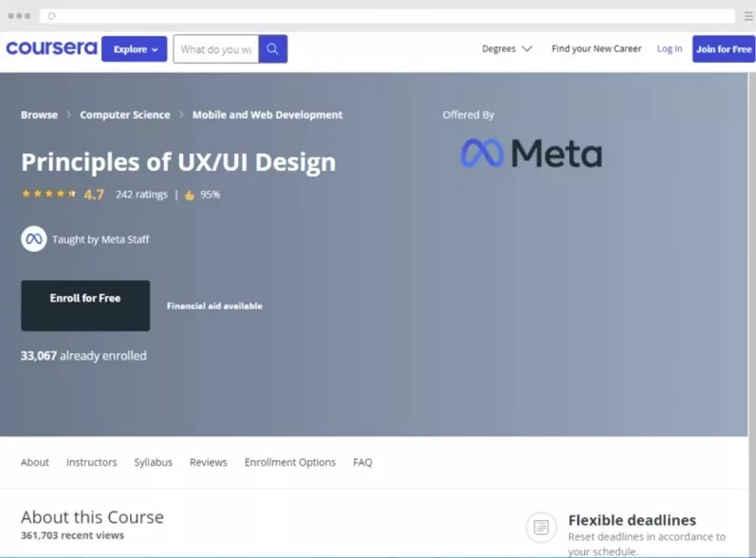756x558 pixels.
Task: Click the star rating icons
Action: point(48,194)
